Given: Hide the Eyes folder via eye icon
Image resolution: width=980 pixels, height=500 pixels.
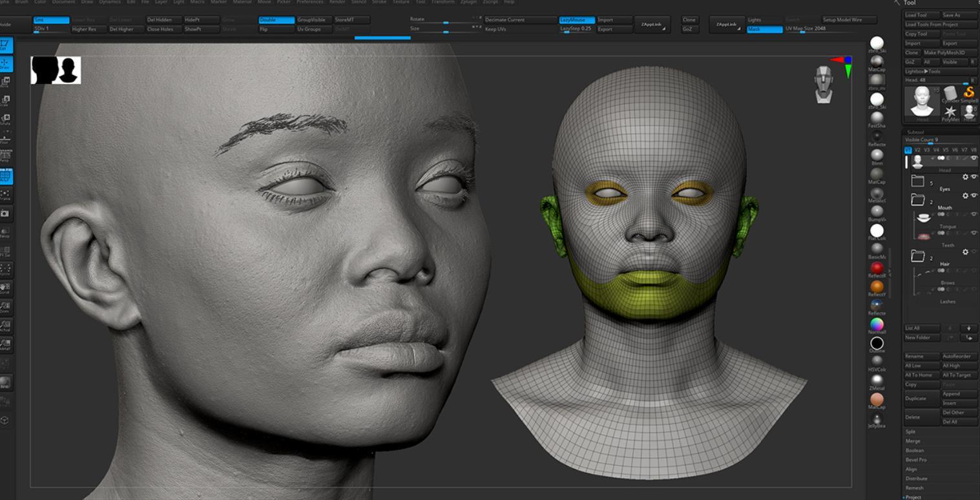Looking at the screenshot, I should tap(974, 177).
